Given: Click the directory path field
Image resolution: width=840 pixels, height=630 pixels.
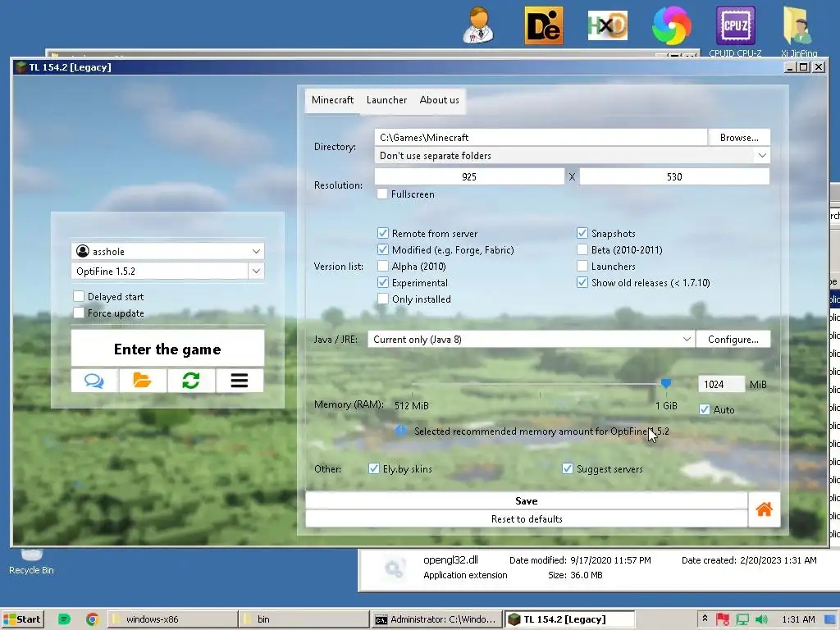Looking at the screenshot, I should pyautogui.click(x=541, y=138).
